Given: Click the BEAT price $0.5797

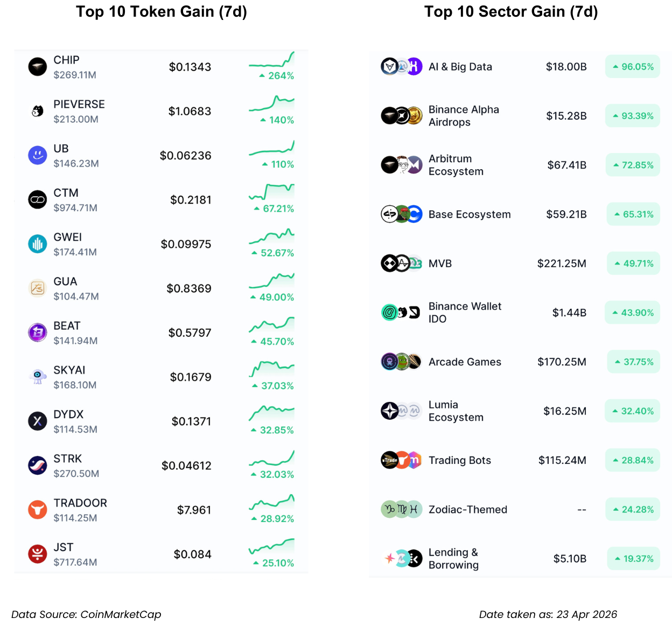Looking at the screenshot, I should tap(190, 333).
